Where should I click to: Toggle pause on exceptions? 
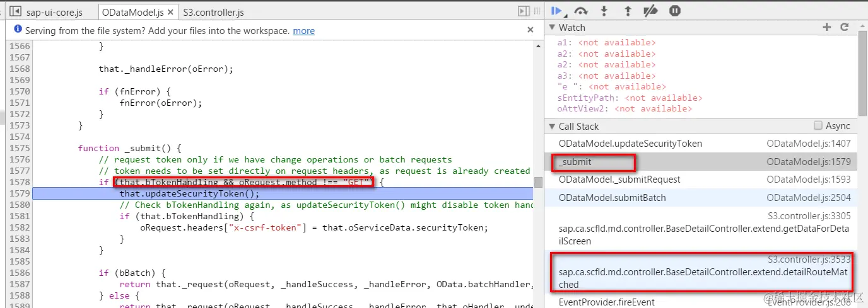(x=675, y=11)
